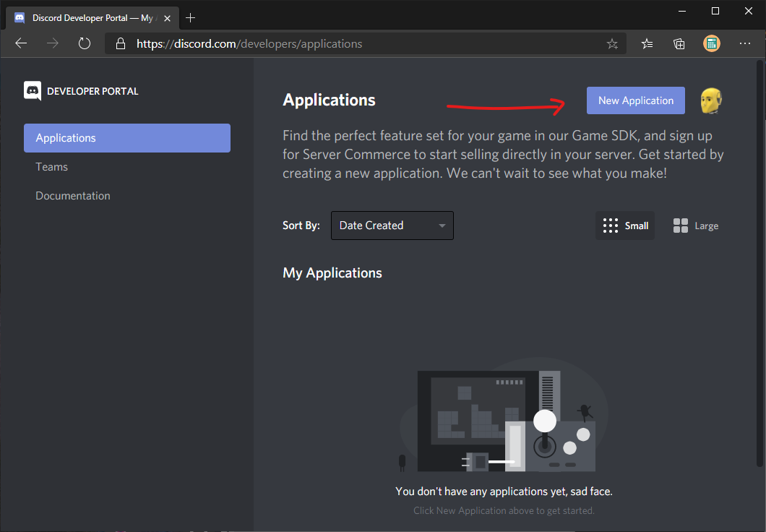Click the New Application button

tap(636, 100)
